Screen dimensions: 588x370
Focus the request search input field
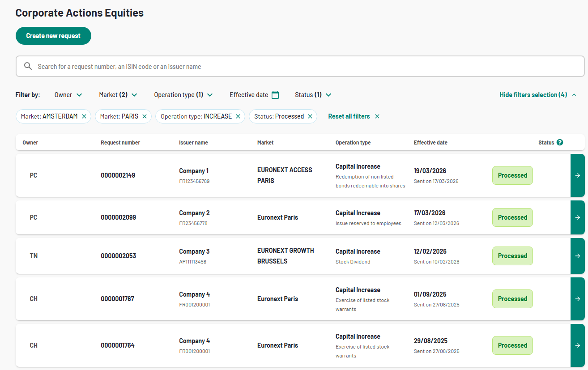pyautogui.click(x=304, y=66)
